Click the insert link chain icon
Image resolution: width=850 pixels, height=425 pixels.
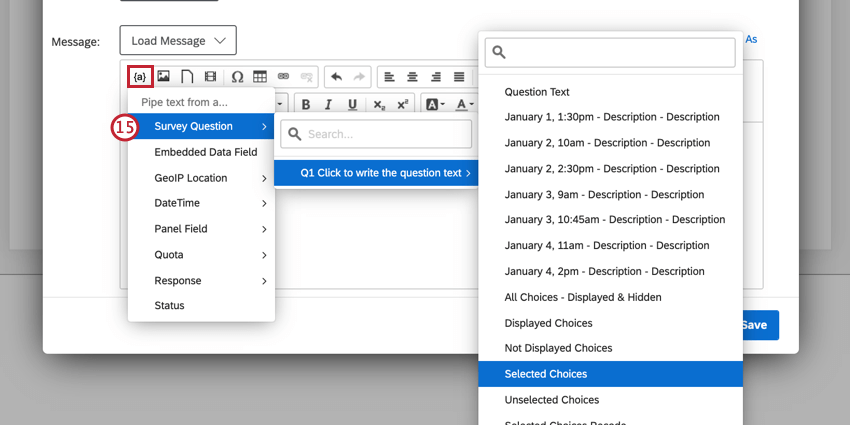pos(283,76)
